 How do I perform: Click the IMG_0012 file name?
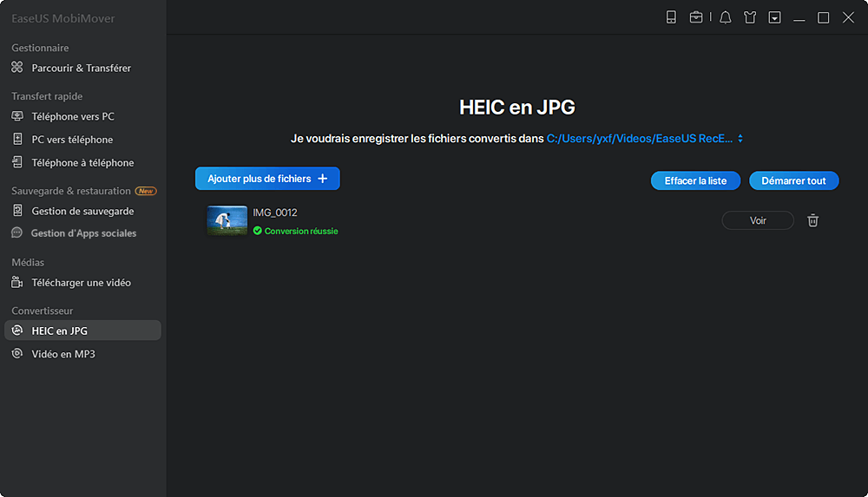point(275,213)
